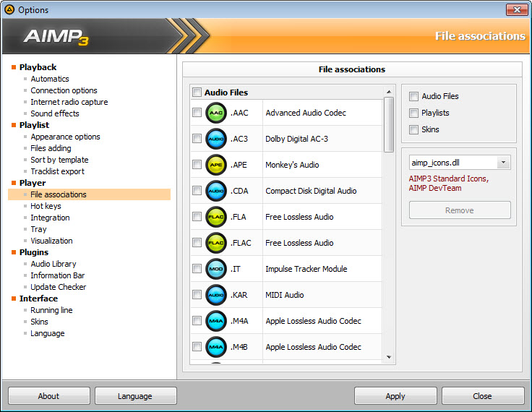Open Tray settings
This screenshot has width=532, height=412.
38,229
